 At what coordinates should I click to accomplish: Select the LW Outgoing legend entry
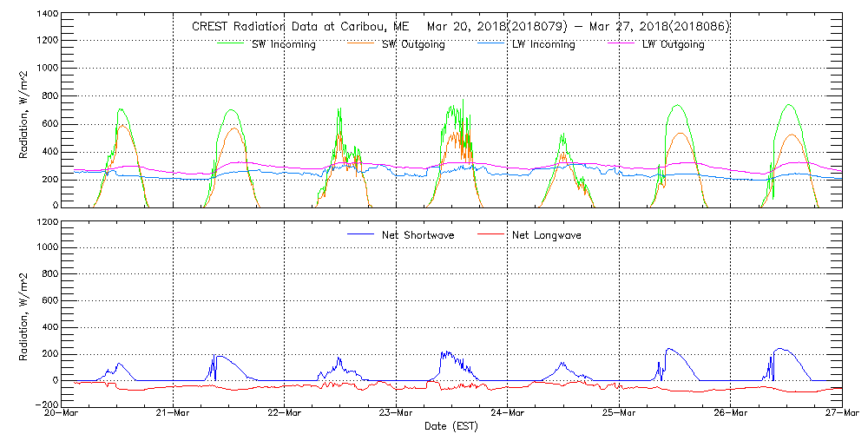click(x=673, y=45)
